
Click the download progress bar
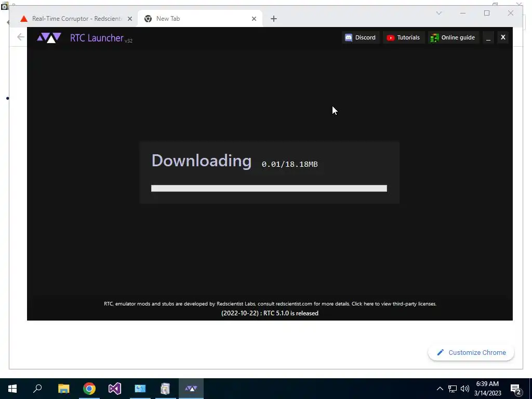pos(269,188)
